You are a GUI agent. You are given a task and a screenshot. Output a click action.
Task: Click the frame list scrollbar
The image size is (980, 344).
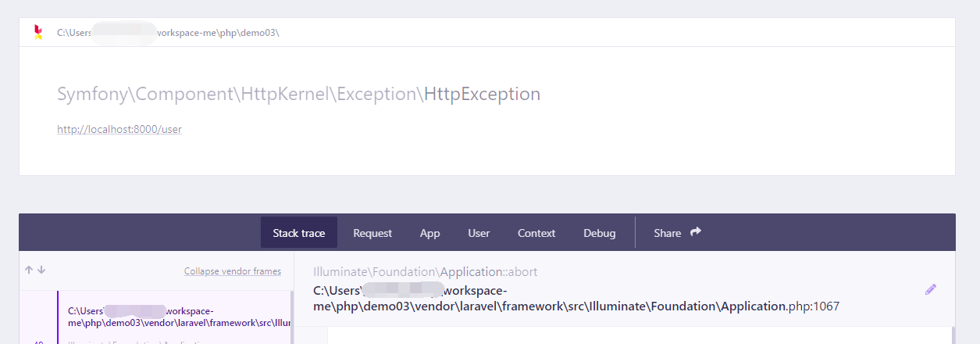click(x=292, y=317)
